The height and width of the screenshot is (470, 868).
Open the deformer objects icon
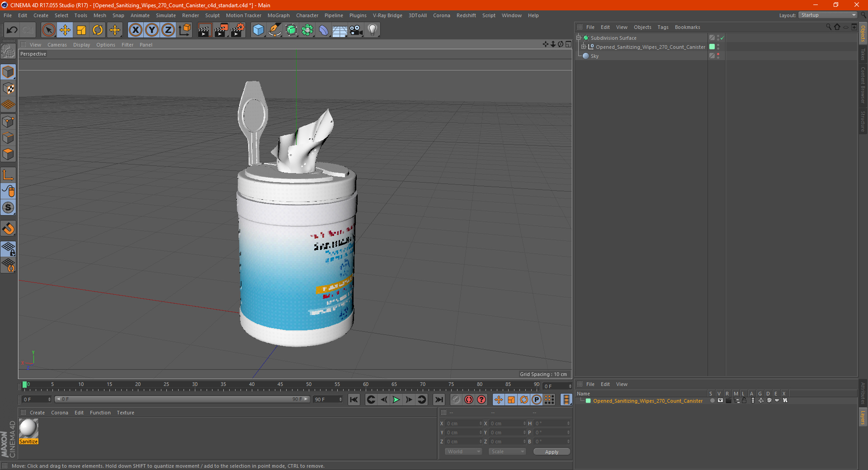(x=324, y=30)
